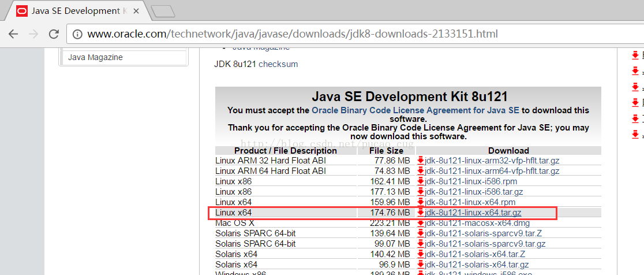Click the browser forward arrow button
644x275 pixels.
coord(34,34)
